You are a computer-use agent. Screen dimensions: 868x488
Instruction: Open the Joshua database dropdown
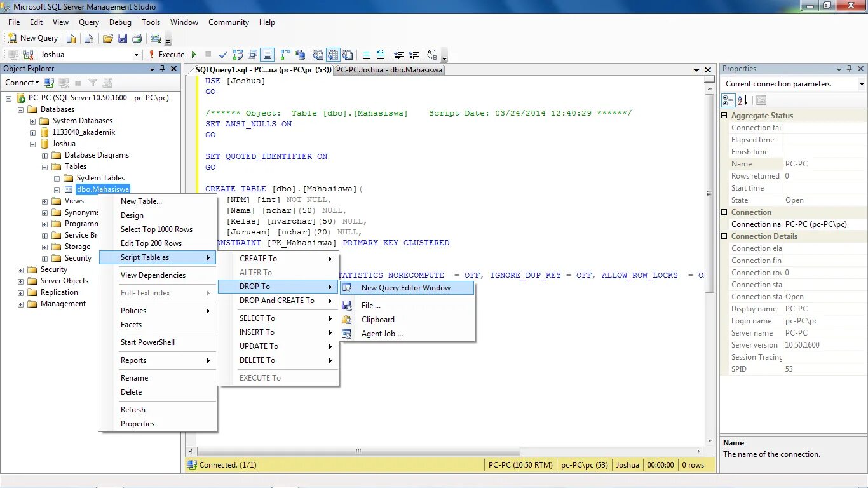(x=136, y=55)
